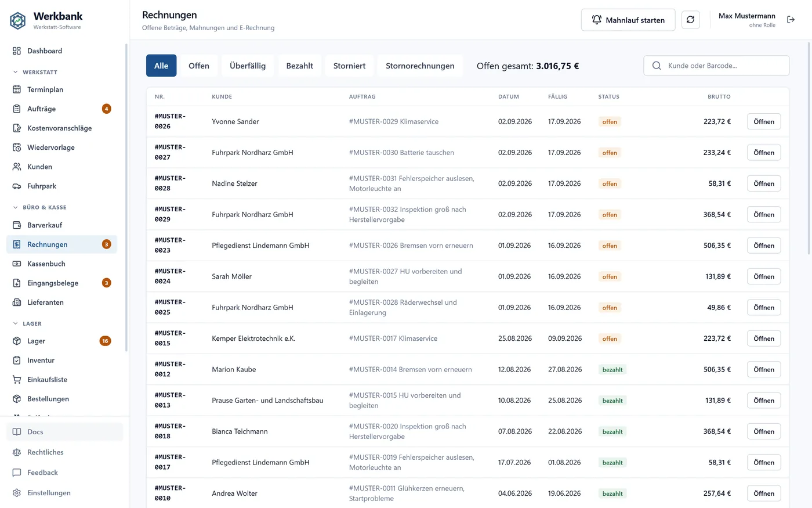Show only Überfällig invoices
Image resolution: width=812 pixels, height=508 pixels.
click(x=248, y=66)
